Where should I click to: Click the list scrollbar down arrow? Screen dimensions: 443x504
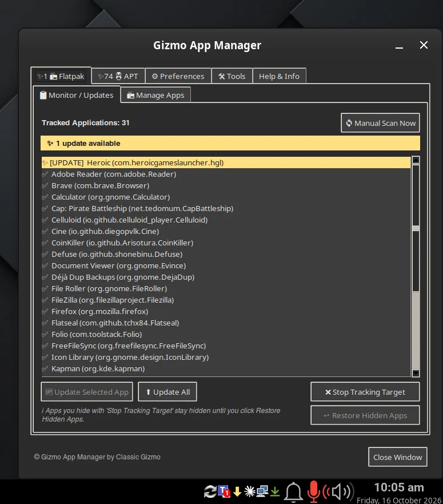[x=416, y=373]
